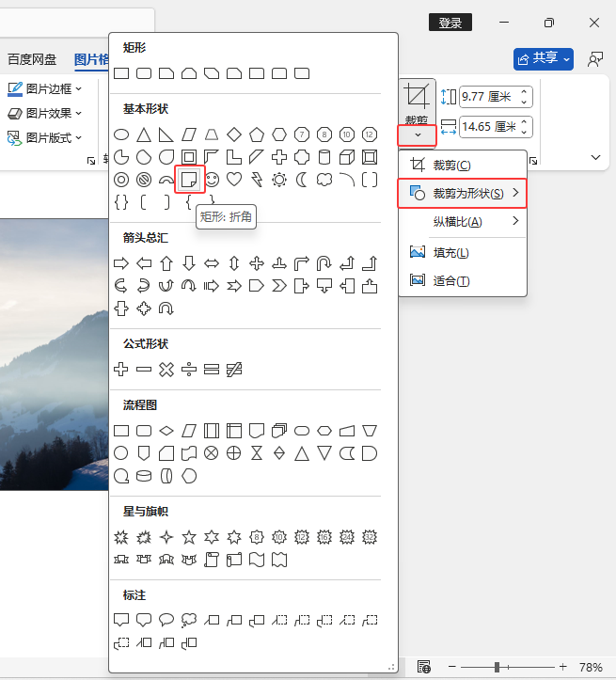Click zoom out minus button
The image size is (616, 680).
[452, 666]
